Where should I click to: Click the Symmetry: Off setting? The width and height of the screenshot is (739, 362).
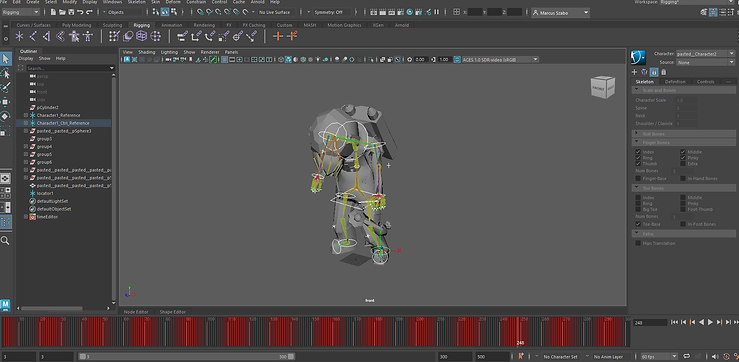pyautogui.click(x=332, y=12)
